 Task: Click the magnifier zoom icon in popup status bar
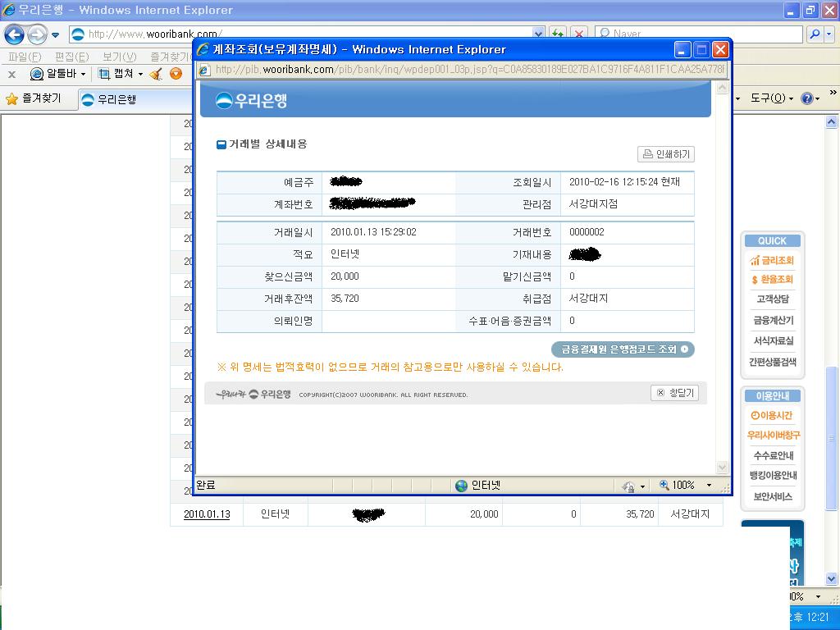pyautogui.click(x=664, y=485)
